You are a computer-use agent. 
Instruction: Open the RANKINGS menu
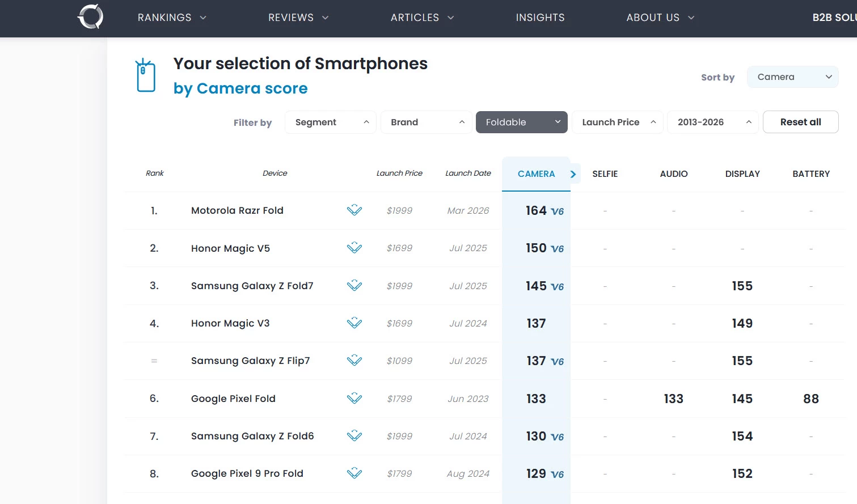click(x=164, y=18)
